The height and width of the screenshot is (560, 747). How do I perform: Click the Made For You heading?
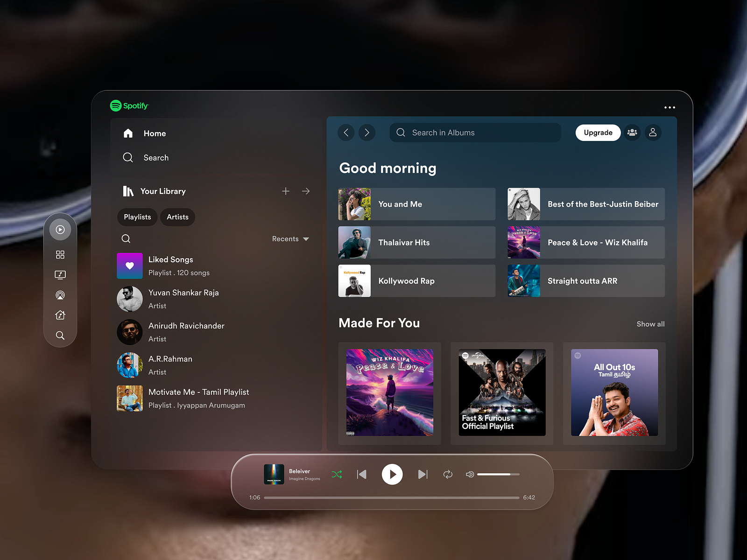[379, 323]
